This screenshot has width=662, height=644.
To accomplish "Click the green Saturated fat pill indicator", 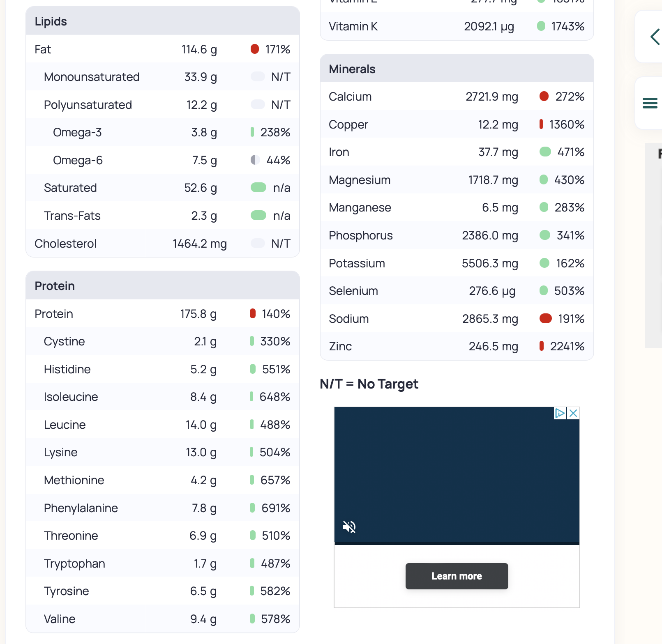I will (x=258, y=188).
